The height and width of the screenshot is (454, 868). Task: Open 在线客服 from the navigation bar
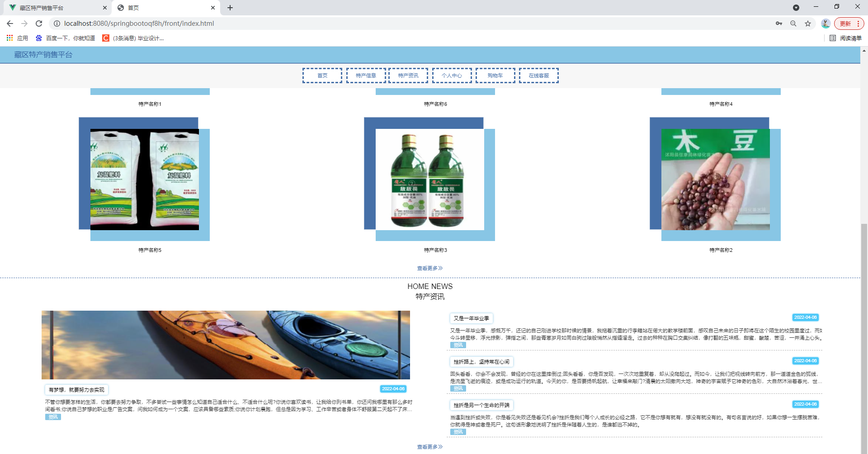(538, 76)
